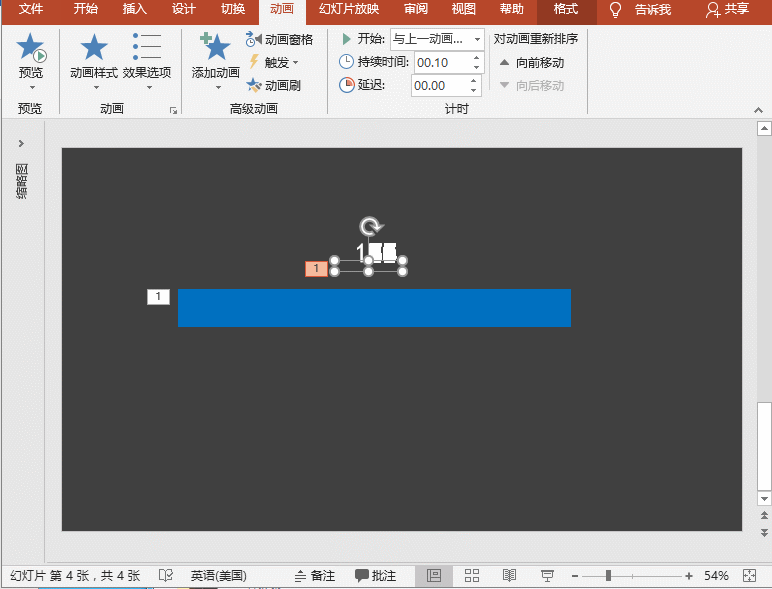
Task: Click the scrollbar down arrow
Action: [x=764, y=498]
